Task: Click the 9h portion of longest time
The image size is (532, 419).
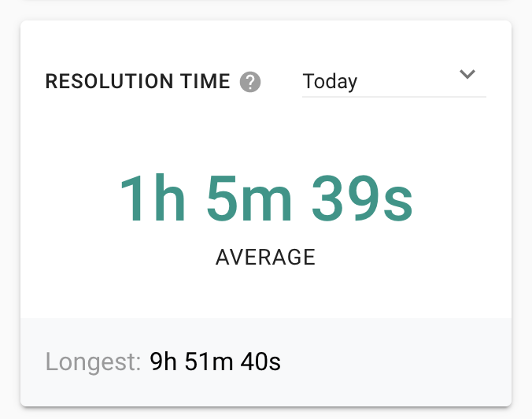Action: [x=163, y=362]
